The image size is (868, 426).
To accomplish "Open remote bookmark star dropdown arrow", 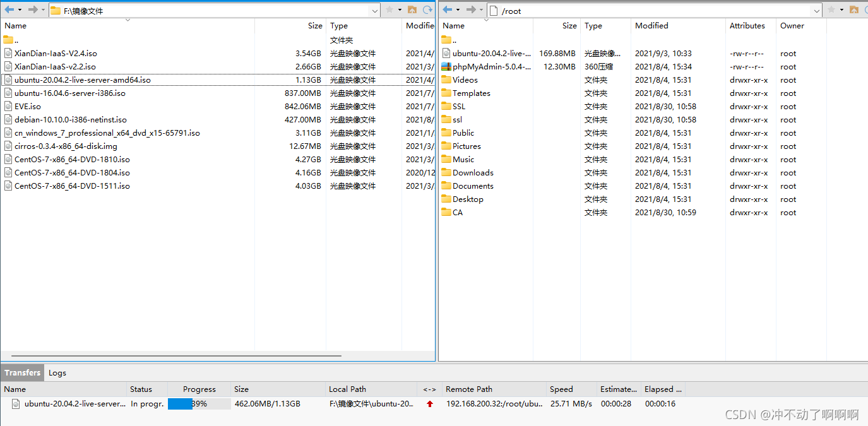I will click(841, 10).
